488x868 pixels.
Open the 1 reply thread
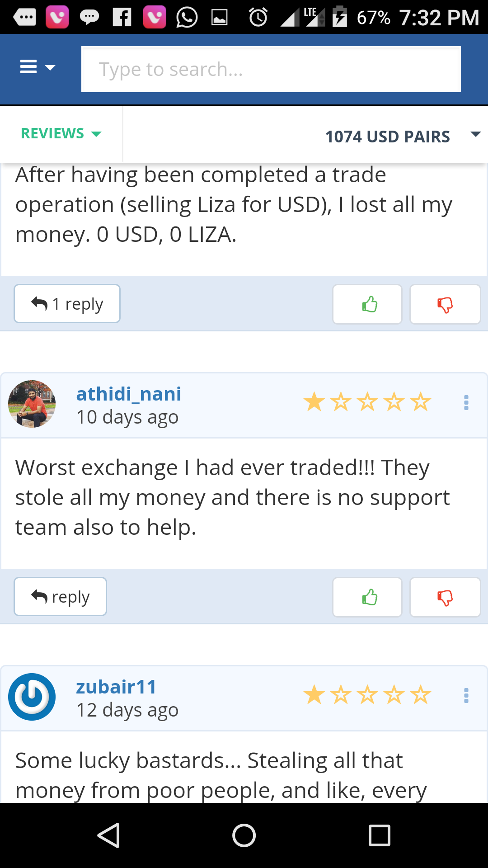point(67,304)
